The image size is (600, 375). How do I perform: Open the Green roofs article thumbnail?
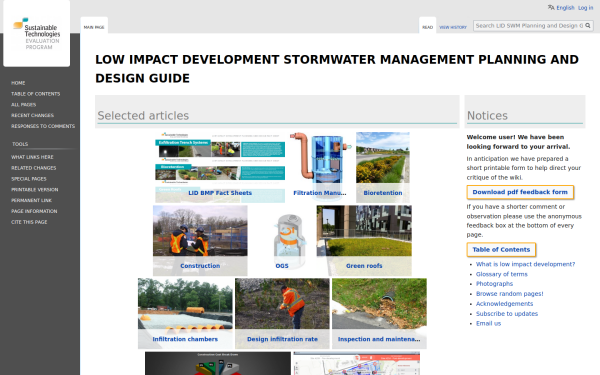pyautogui.click(x=364, y=240)
